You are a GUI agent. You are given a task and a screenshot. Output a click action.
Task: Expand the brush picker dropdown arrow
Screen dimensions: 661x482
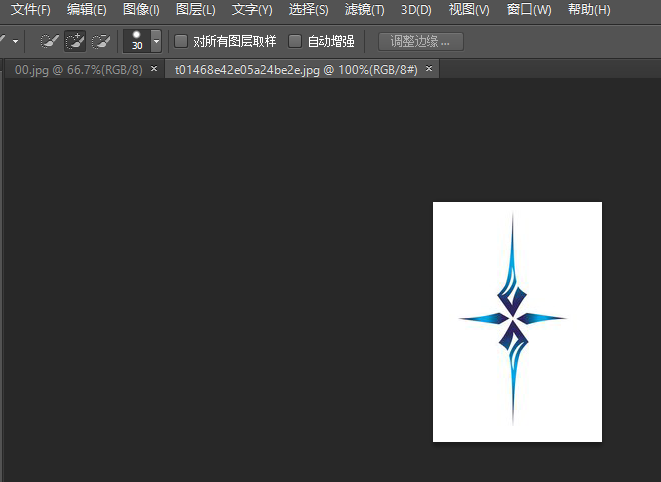(156, 41)
